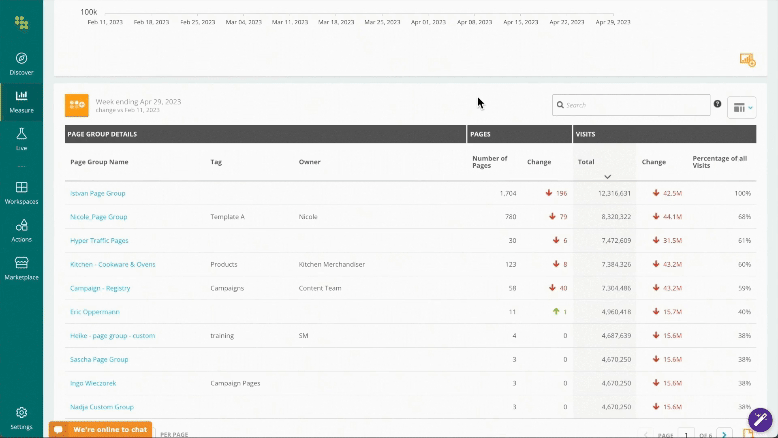Click the 8,320,322 visits total value
The width and height of the screenshot is (778, 438).
point(616,217)
